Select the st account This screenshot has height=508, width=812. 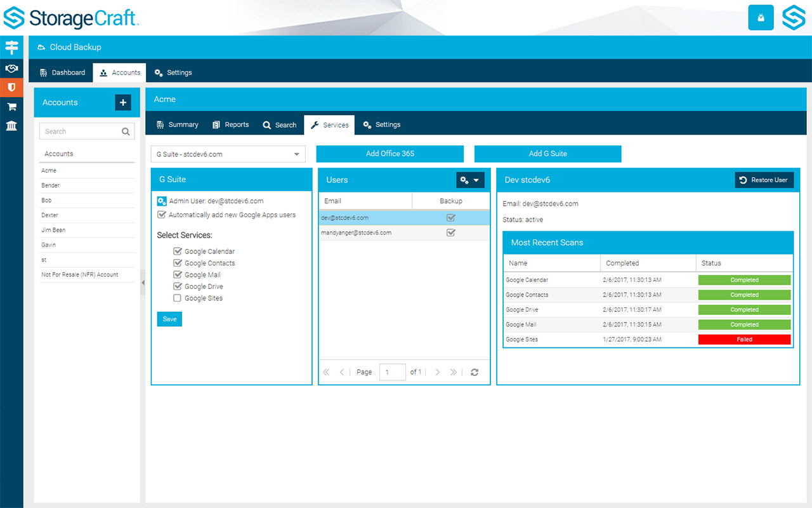coord(87,260)
